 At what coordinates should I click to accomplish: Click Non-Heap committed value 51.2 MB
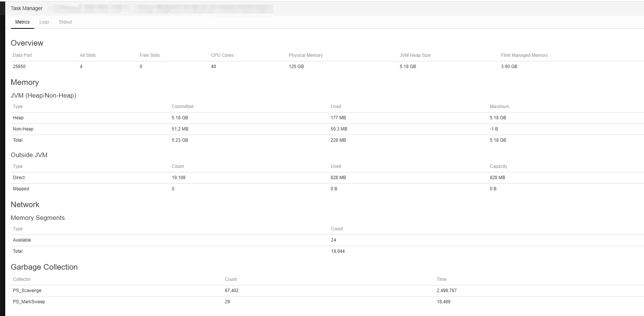180,129
